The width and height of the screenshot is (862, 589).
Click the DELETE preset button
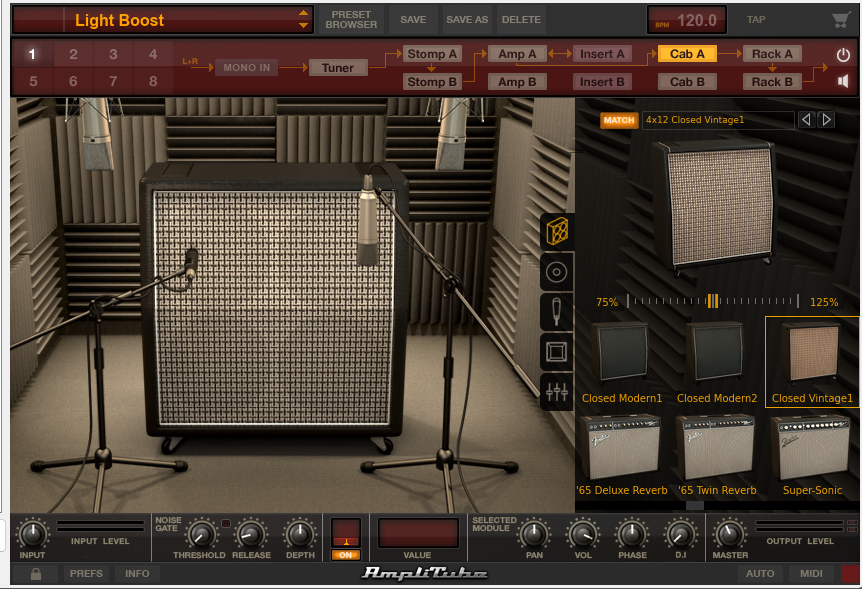click(x=521, y=20)
